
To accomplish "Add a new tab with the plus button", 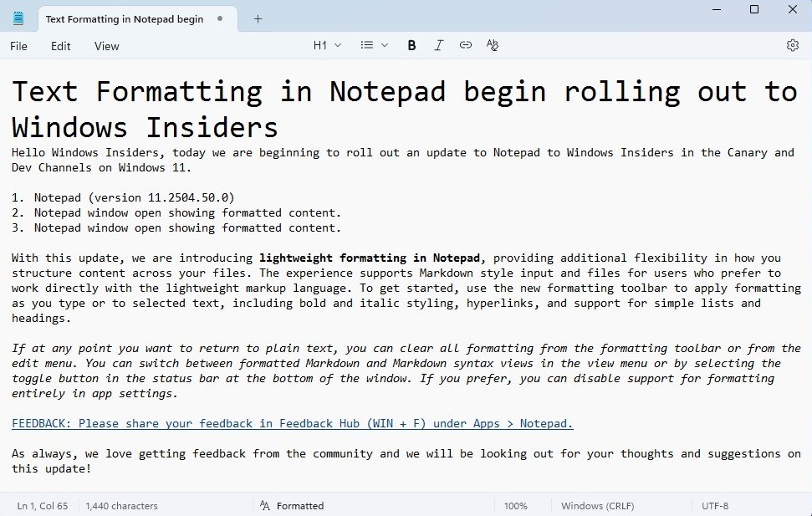I will click(258, 19).
